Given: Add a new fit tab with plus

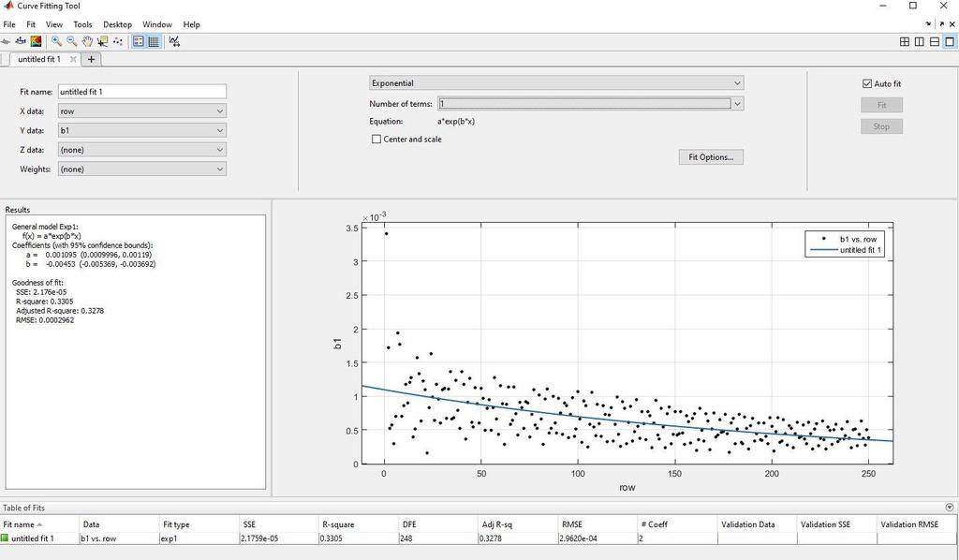Looking at the screenshot, I should pos(91,59).
